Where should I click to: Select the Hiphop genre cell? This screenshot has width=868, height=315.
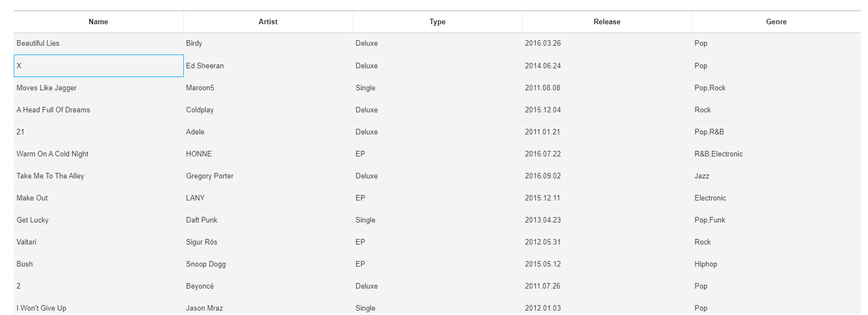pyautogui.click(x=776, y=264)
